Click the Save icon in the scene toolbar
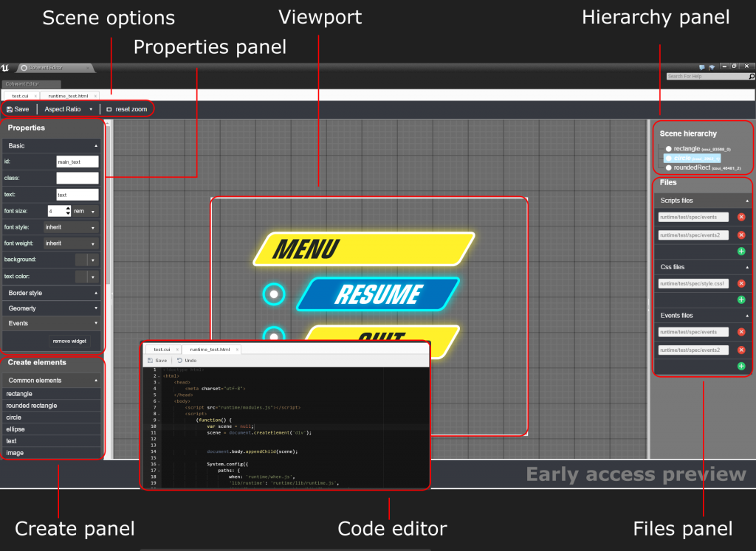756x551 pixels. (10, 109)
